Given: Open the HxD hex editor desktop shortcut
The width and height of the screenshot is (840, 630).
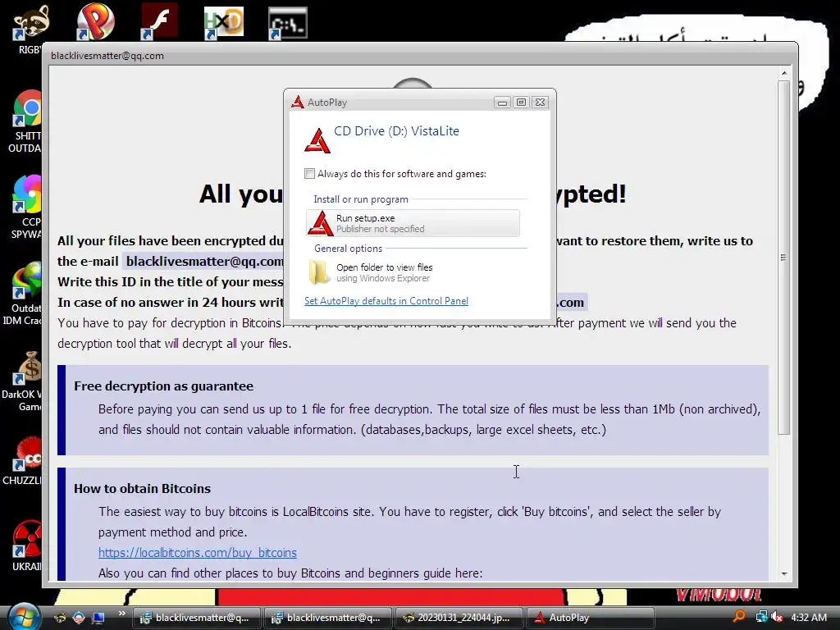Looking at the screenshot, I should pyautogui.click(x=223, y=24).
